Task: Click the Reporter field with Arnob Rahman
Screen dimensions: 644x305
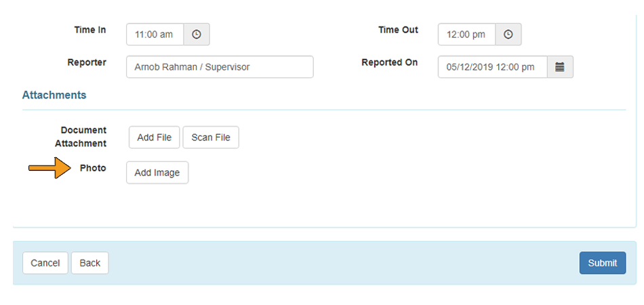Action: [x=220, y=67]
